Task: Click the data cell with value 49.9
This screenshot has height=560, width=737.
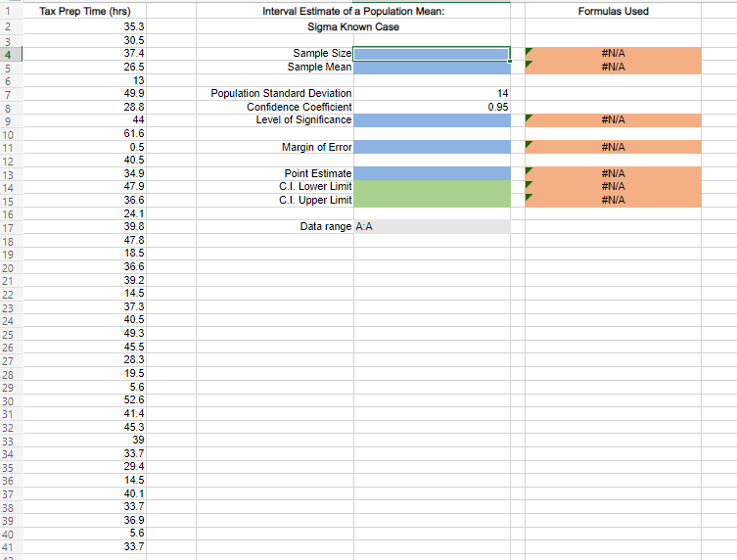Action: (x=84, y=94)
